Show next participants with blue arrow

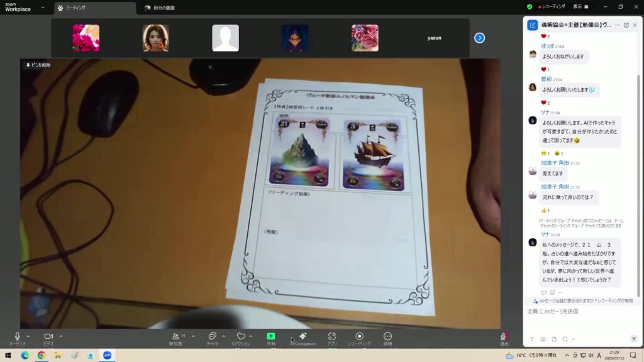click(x=479, y=38)
